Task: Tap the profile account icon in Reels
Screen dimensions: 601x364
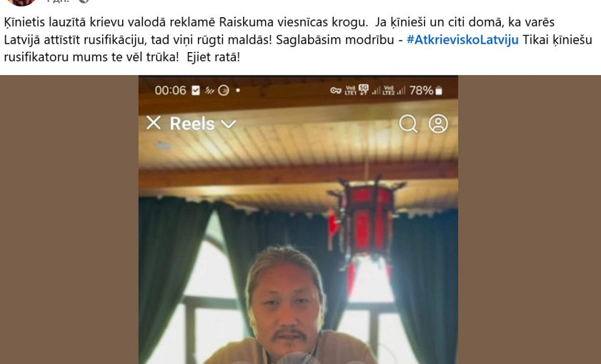Action: (x=438, y=123)
